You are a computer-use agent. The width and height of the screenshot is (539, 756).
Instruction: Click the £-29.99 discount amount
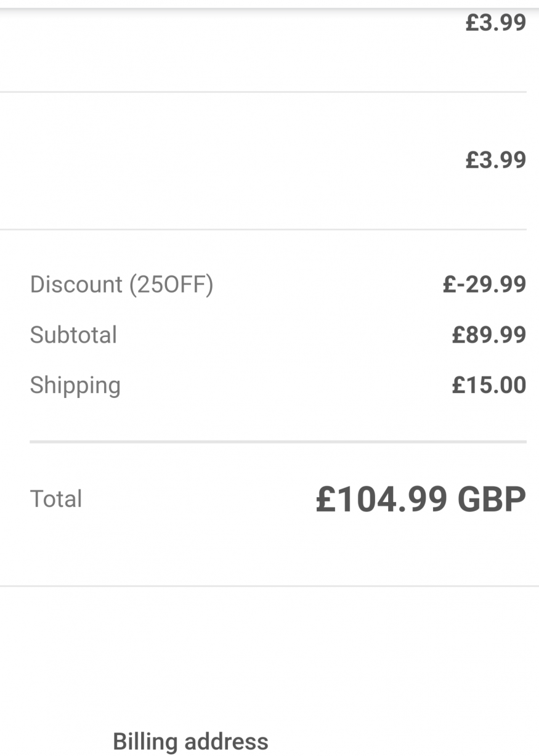tap(484, 285)
